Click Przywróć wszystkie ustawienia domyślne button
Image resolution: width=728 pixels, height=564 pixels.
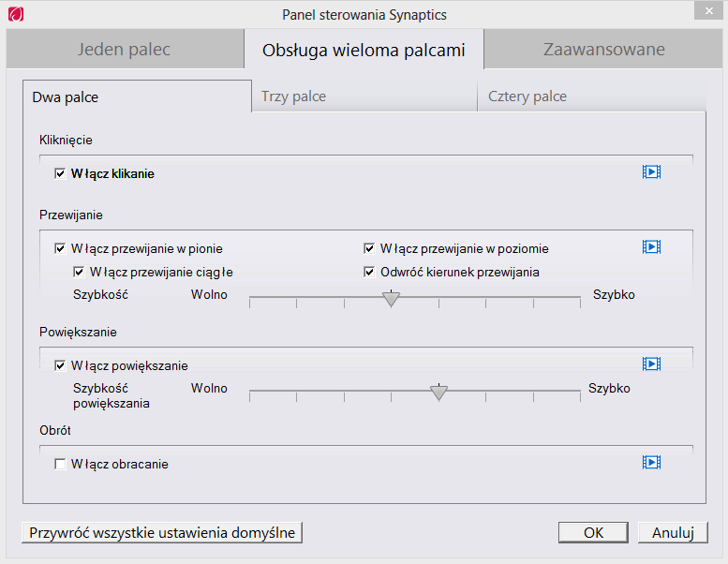click(162, 532)
